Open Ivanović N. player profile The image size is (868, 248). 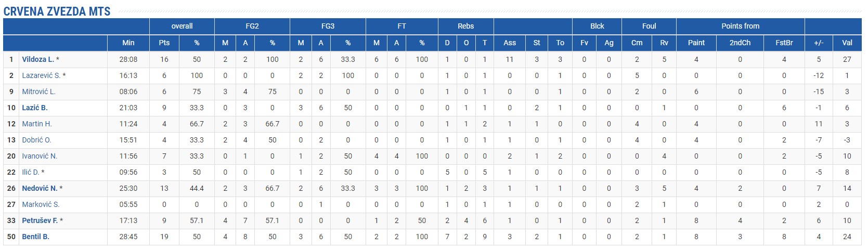tap(40, 156)
